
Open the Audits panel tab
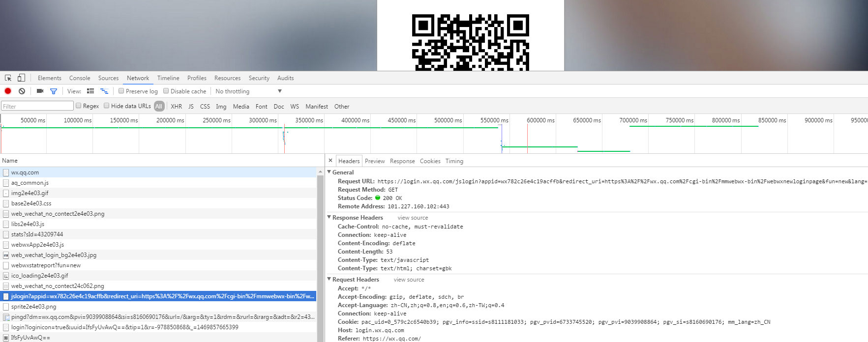pos(285,78)
